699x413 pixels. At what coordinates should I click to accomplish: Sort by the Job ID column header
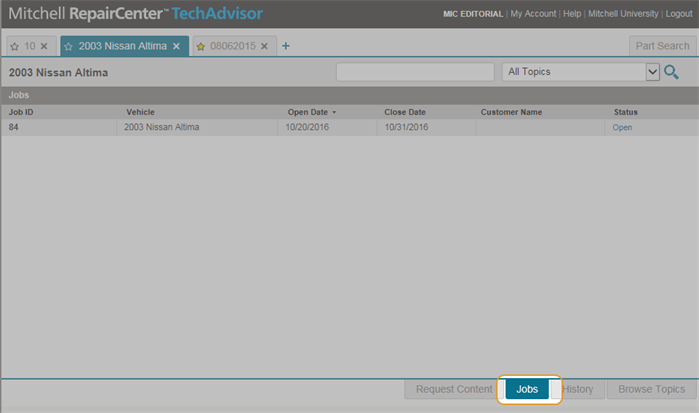pos(21,112)
